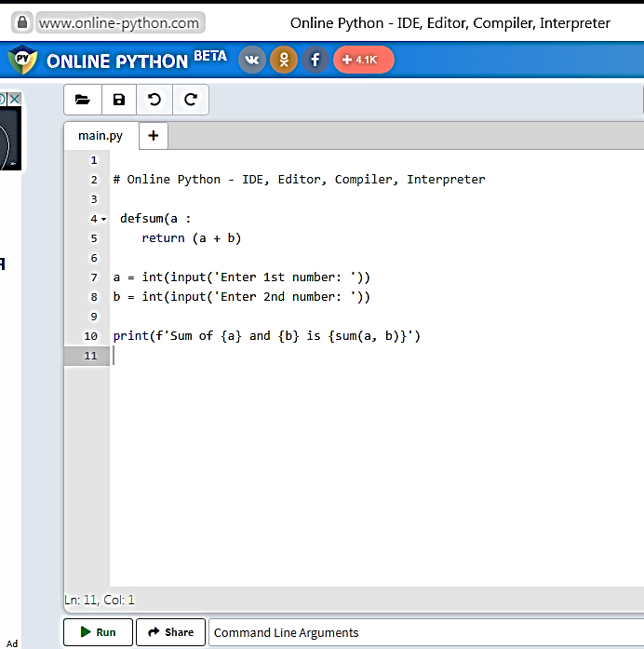Share via the Odnoklassniki icon
The width and height of the screenshot is (644, 649).
[283, 60]
